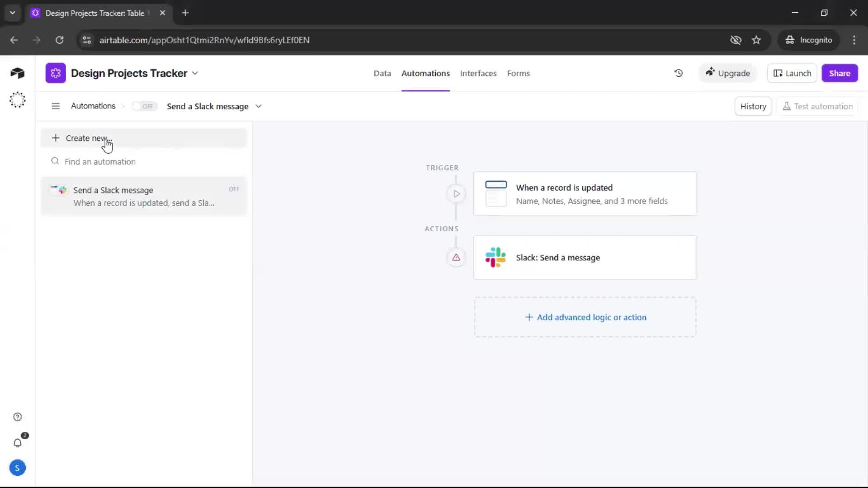
Task: Open the help question mark icon
Action: click(17, 417)
